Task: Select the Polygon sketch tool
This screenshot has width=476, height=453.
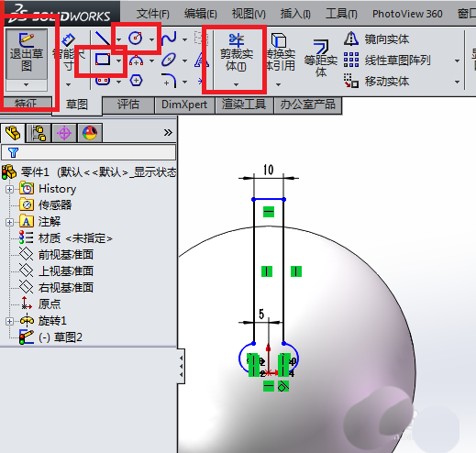Action: (x=136, y=81)
